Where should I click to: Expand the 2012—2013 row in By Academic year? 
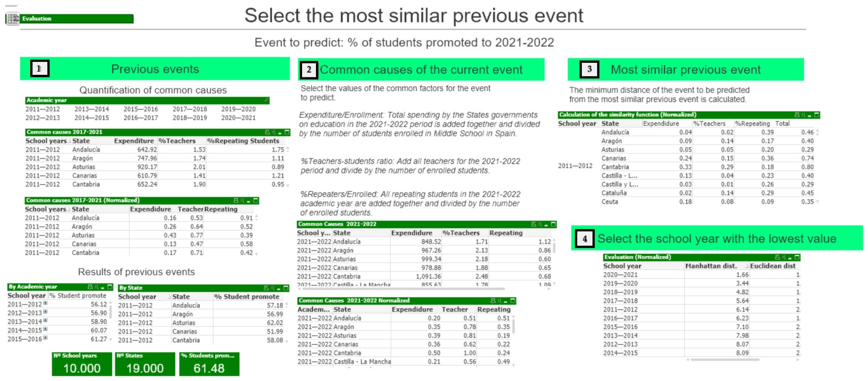(x=45, y=312)
